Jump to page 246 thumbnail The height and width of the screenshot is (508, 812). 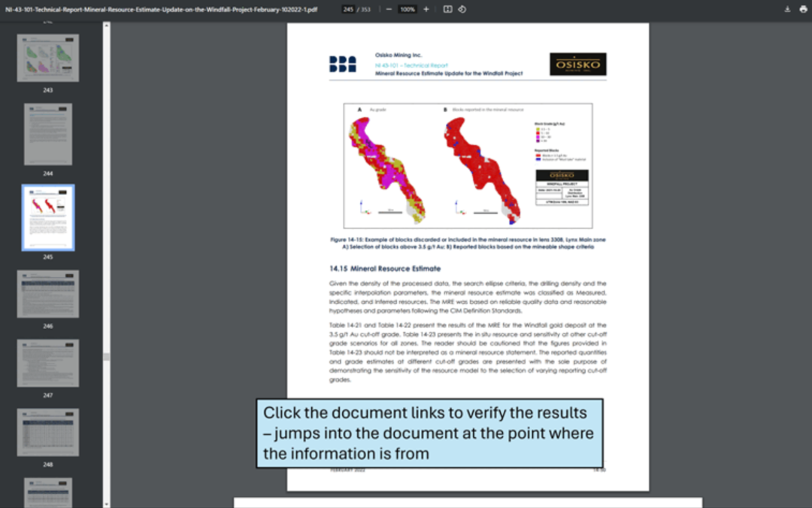tap(48, 294)
